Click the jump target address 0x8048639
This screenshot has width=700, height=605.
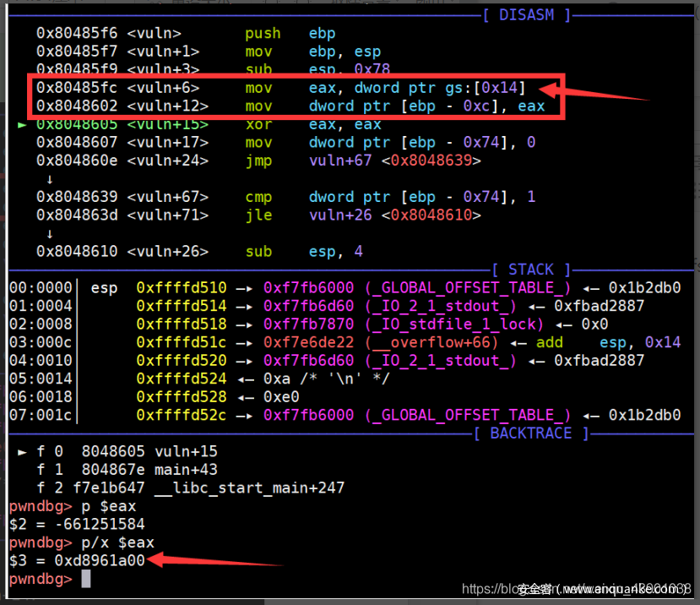[x=431, y=161]
